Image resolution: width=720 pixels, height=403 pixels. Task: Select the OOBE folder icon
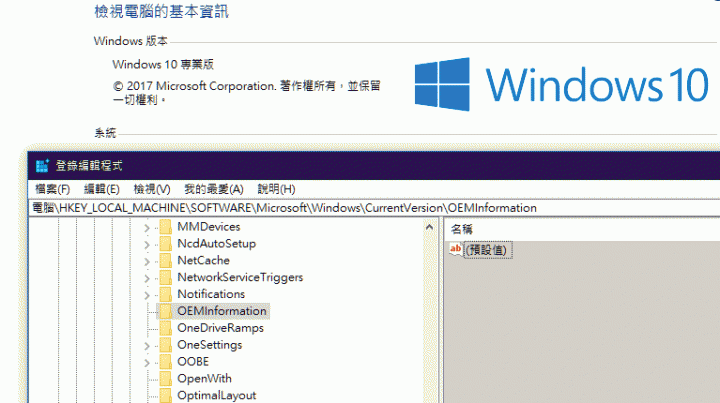[x=165, y=362]
